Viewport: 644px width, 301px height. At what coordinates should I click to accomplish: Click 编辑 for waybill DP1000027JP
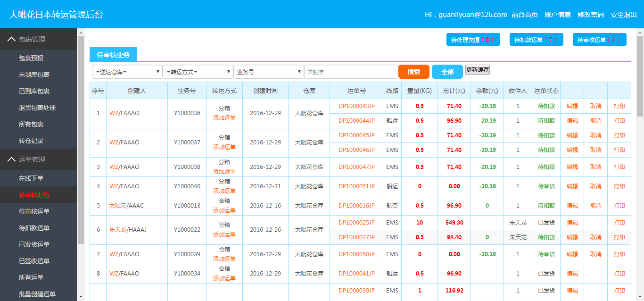tap(572, 237)
